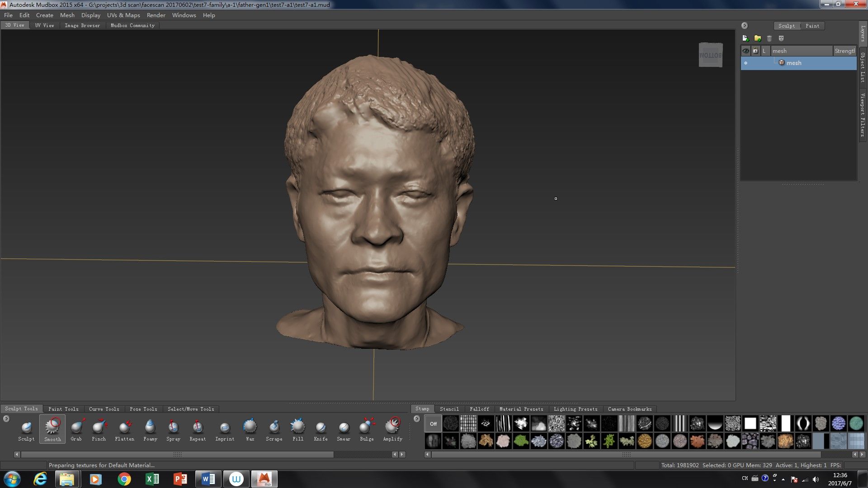Open the Lighting Presets tray tab

(576, 409)
